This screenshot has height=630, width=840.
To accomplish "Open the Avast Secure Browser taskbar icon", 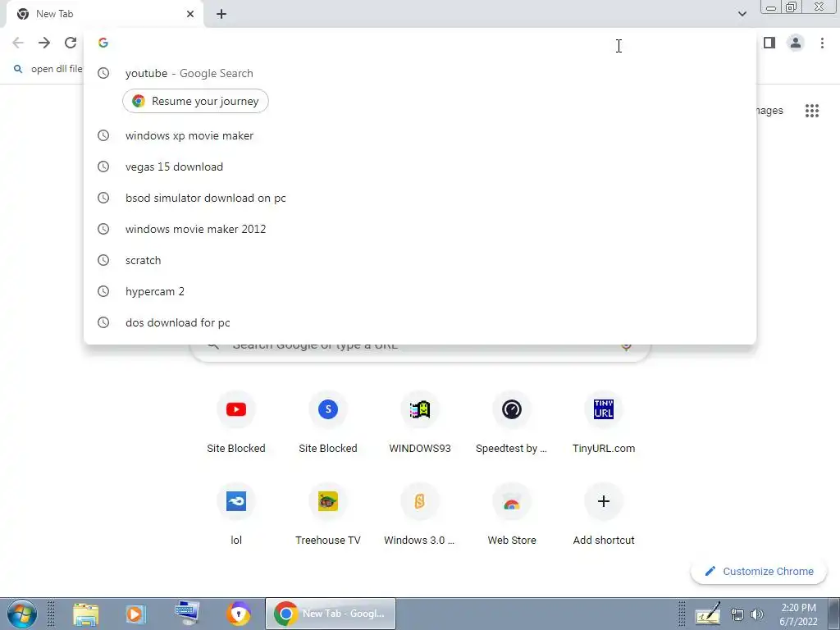I will 239,614.
